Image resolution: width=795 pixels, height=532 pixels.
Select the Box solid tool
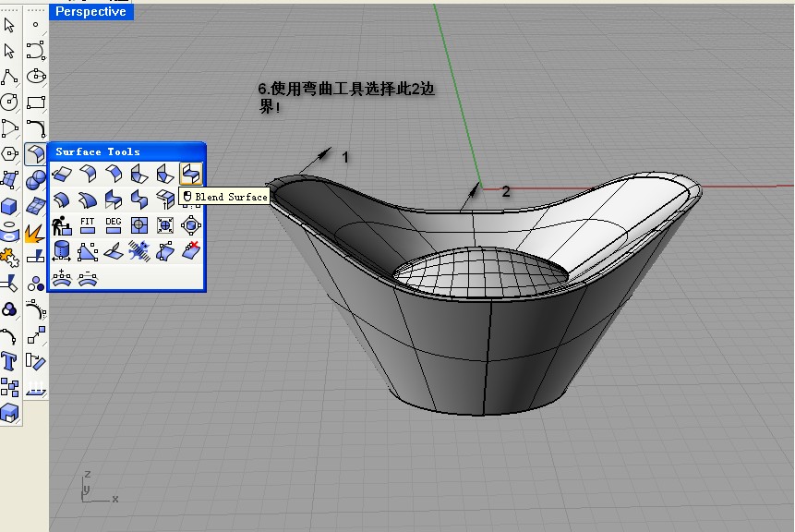9,206
